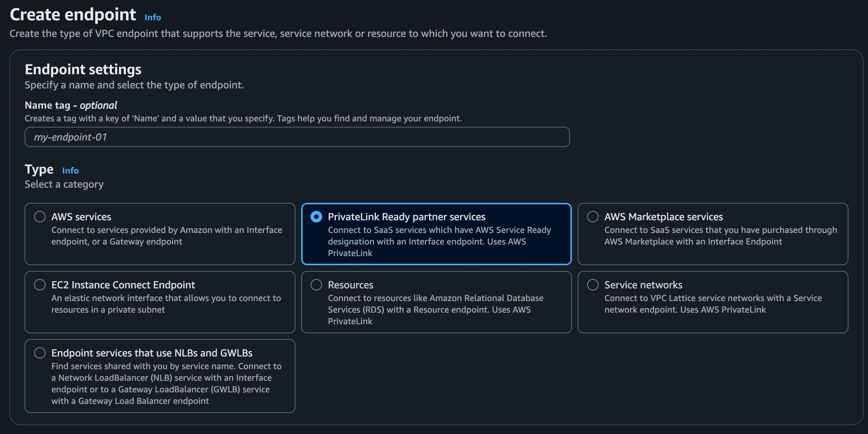This screenshot has height=434, width=868.
Task: Click 'Connect to VPC Lattice service networks' description
Action: (x=713, y=304)
